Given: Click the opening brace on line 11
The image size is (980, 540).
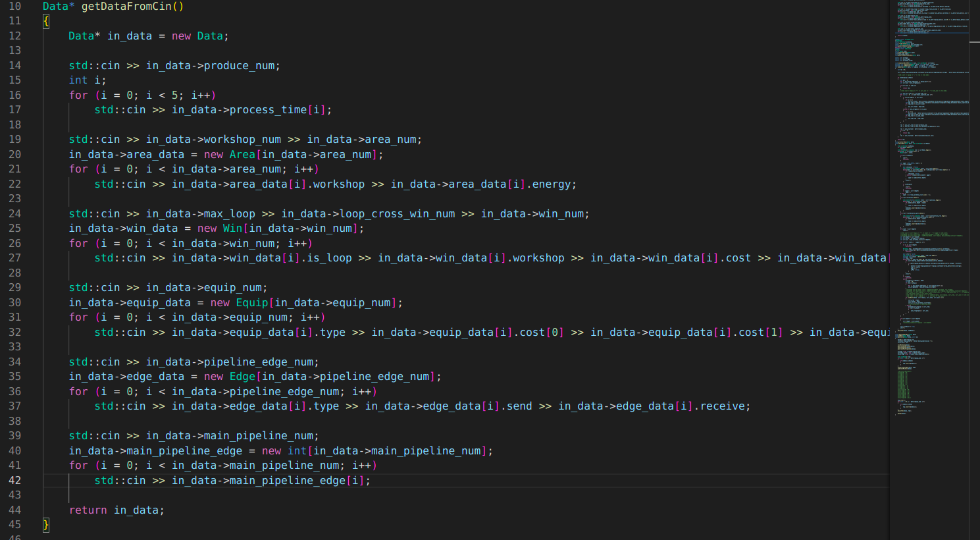Looking at the screenshot, I should pyautogui.click(x=46, y=22).
